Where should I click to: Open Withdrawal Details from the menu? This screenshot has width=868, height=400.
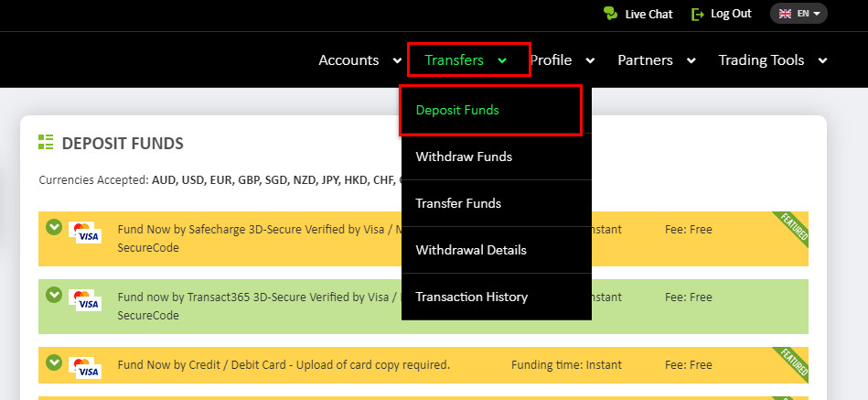470,250
